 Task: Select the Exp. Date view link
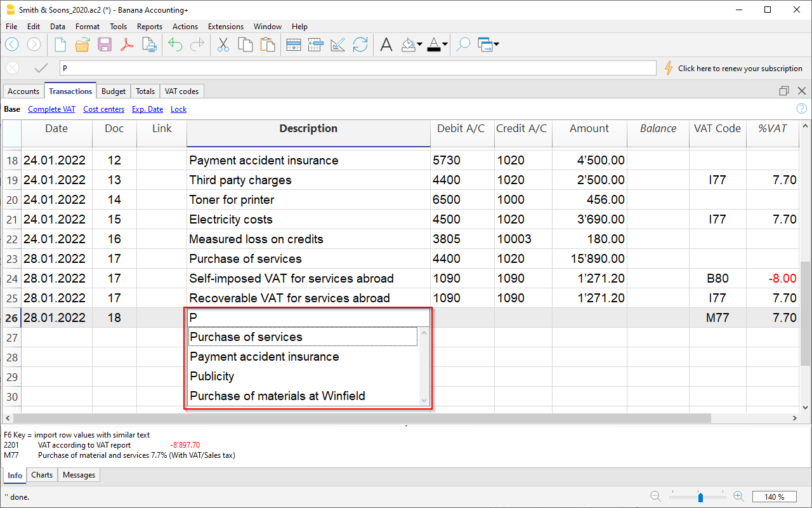[147, 109]
